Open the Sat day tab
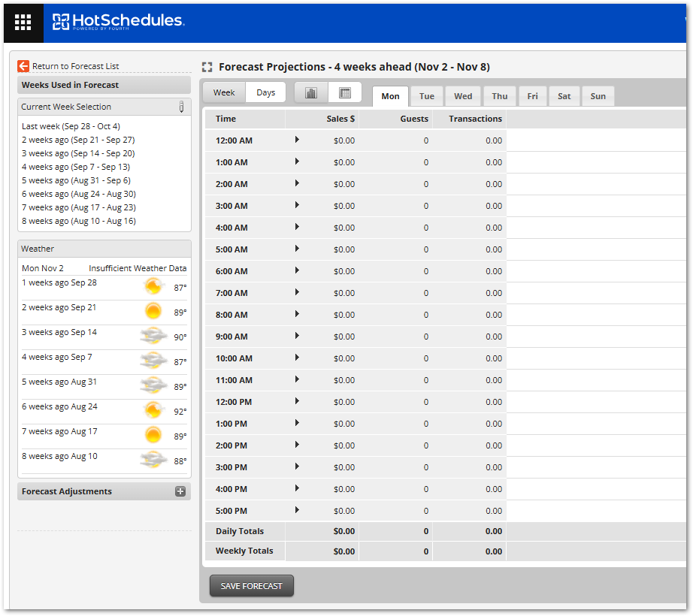Screen dimensions: 693x616 click(564, 96)
